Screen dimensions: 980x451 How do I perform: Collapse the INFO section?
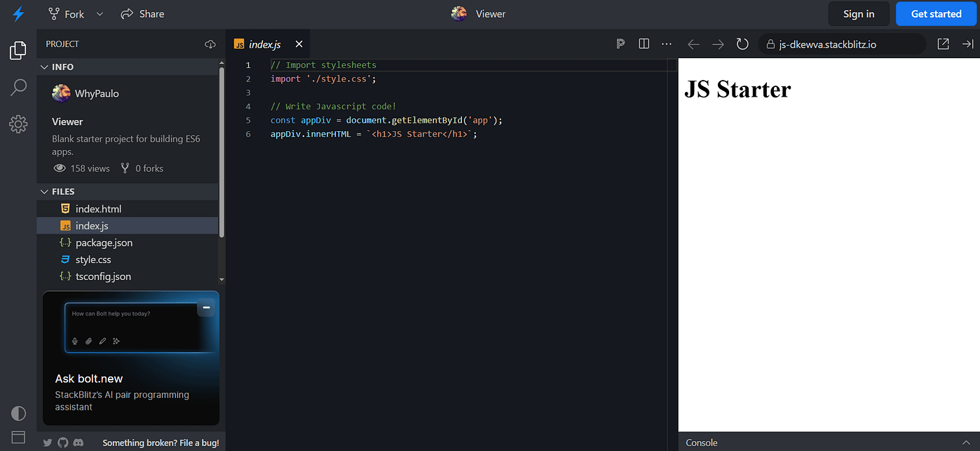(x=45, y=67)
